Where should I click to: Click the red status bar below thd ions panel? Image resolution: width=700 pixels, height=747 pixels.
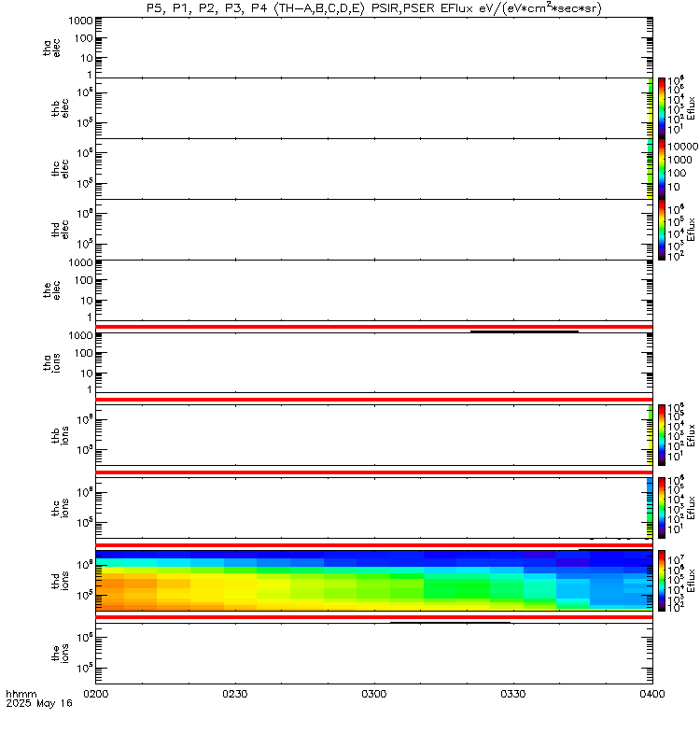(374, 617)
